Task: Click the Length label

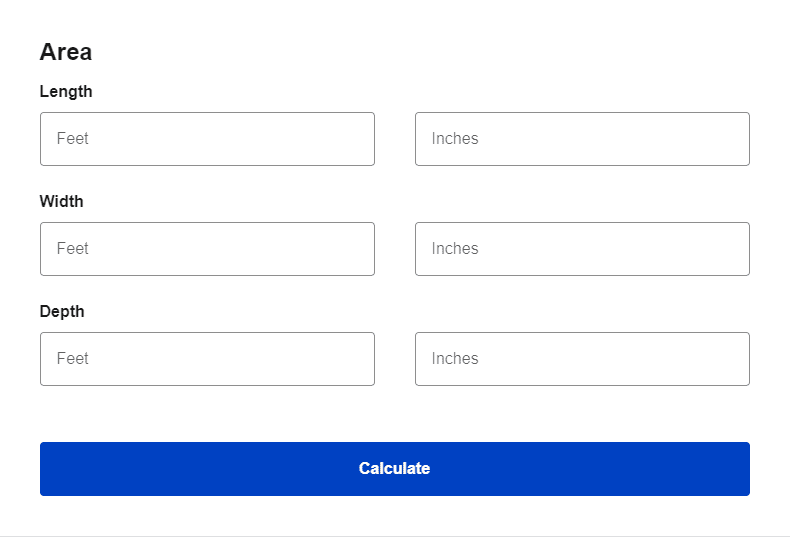Action: [66, 92]
